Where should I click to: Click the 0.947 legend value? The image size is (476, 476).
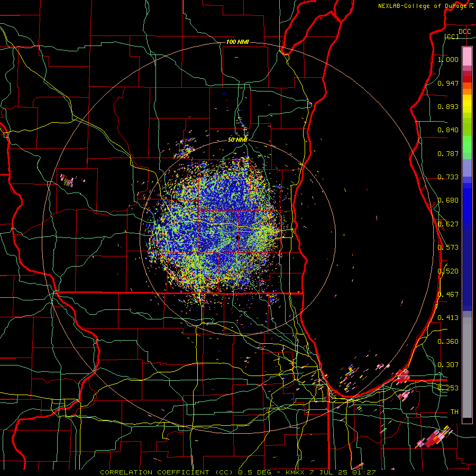448,83
